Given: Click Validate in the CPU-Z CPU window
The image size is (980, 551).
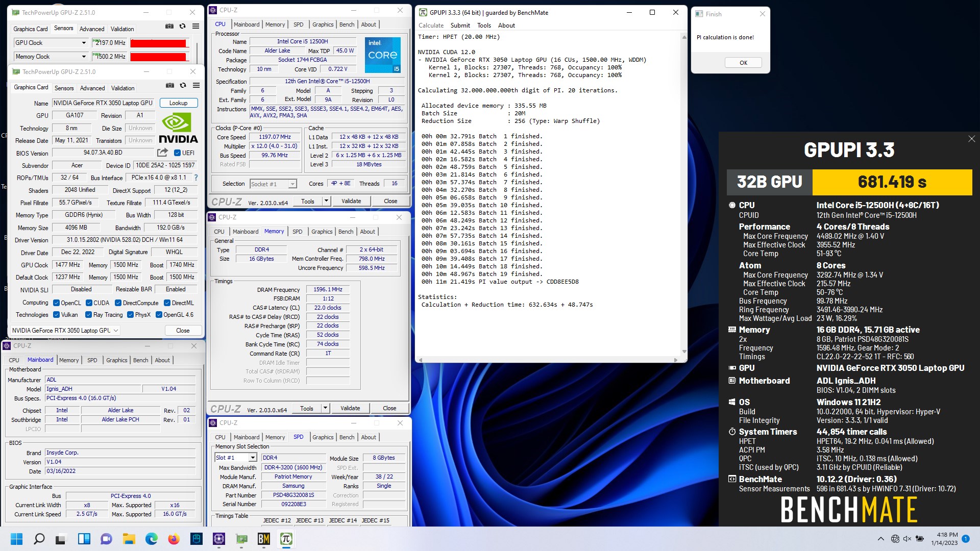Looking at the screenshot, I should (351, 201).
